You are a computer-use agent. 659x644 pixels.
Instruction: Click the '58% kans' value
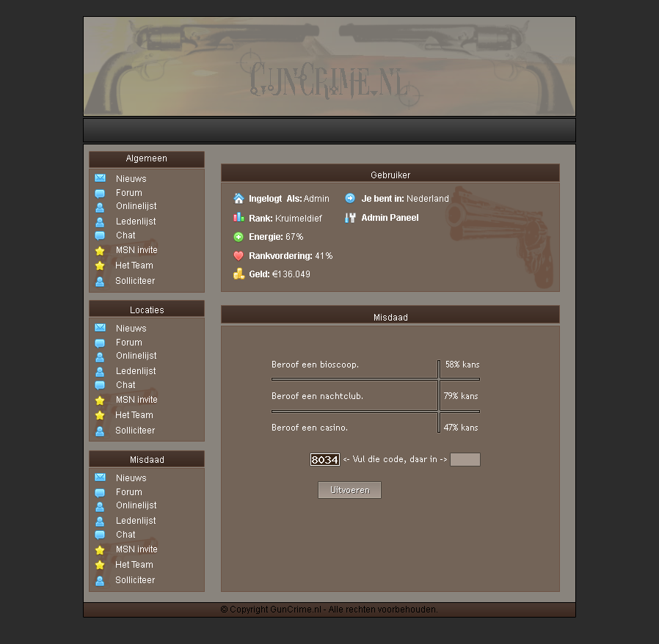pyautogui.click(x=462, y=365)
